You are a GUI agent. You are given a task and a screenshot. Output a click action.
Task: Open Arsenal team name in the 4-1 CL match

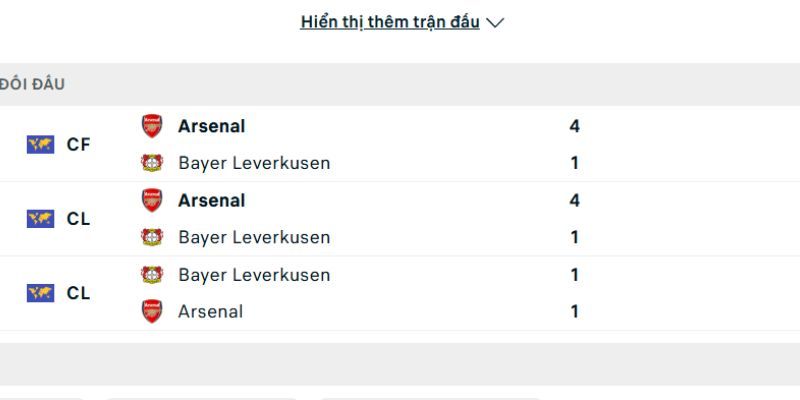211,200
